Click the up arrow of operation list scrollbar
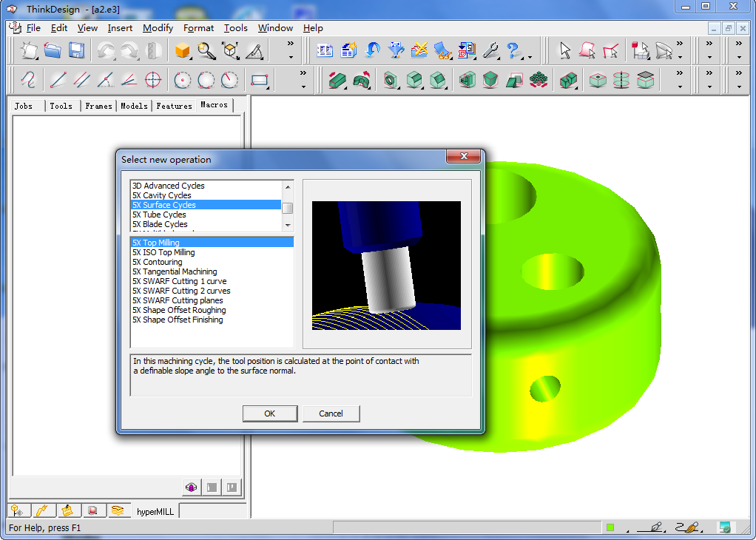 tap(288, 186)
